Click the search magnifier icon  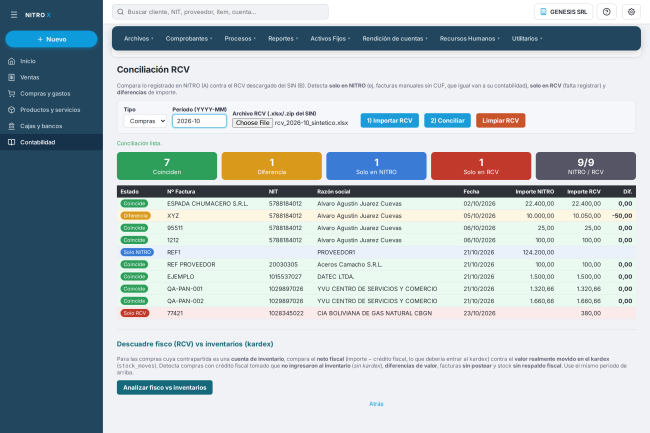(120, 12)
